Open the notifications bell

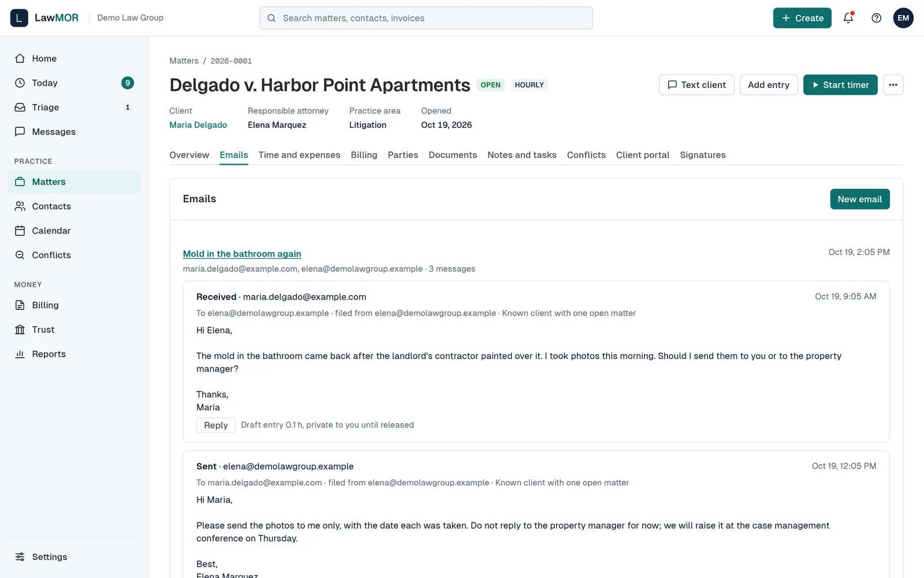848,18
